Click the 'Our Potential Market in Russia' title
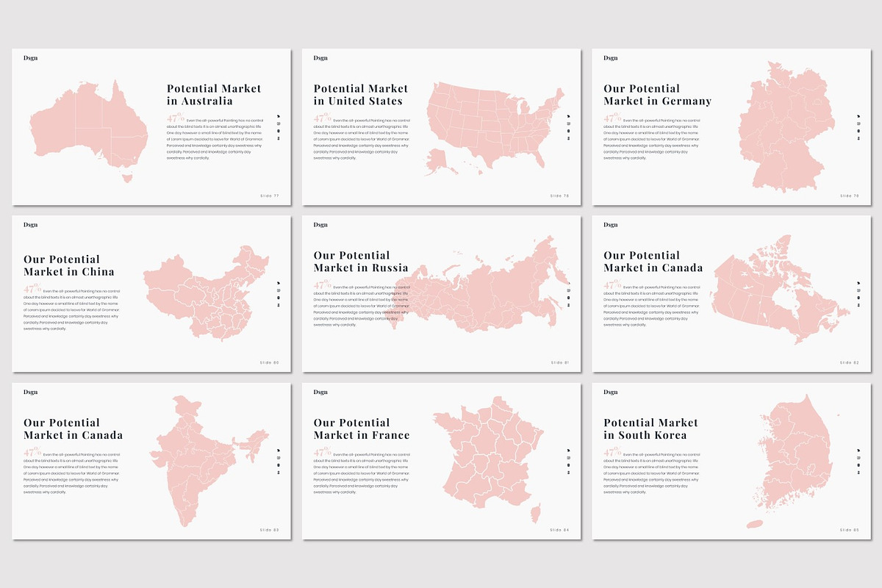 click(361, 262)
